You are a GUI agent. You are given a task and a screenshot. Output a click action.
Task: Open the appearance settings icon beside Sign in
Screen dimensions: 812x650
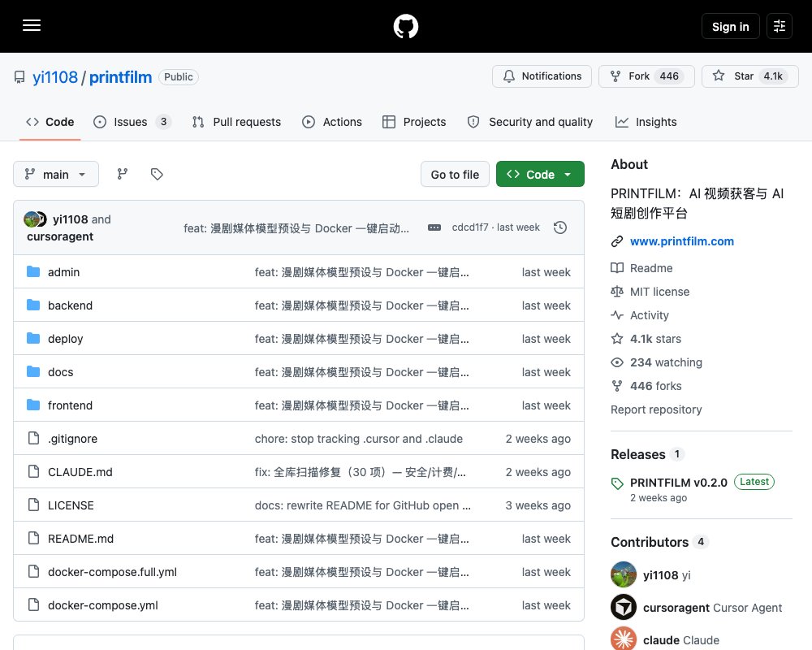click(780, 26)
